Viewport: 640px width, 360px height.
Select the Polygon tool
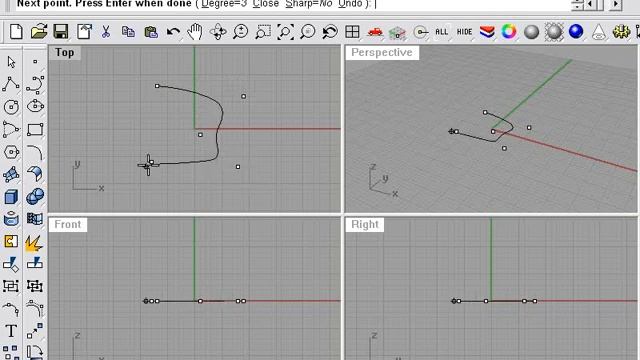11,152
